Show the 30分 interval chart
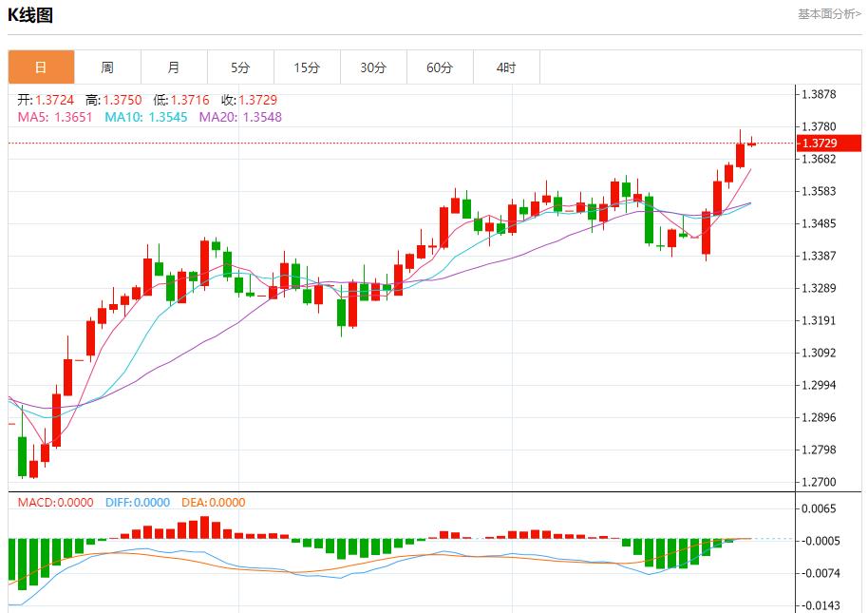 (x=373, y=67)
